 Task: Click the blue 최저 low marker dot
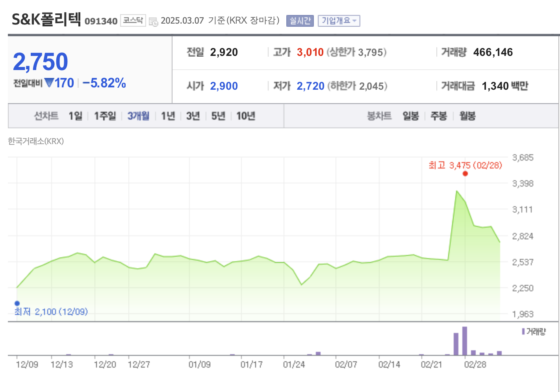tap(17, 303)
